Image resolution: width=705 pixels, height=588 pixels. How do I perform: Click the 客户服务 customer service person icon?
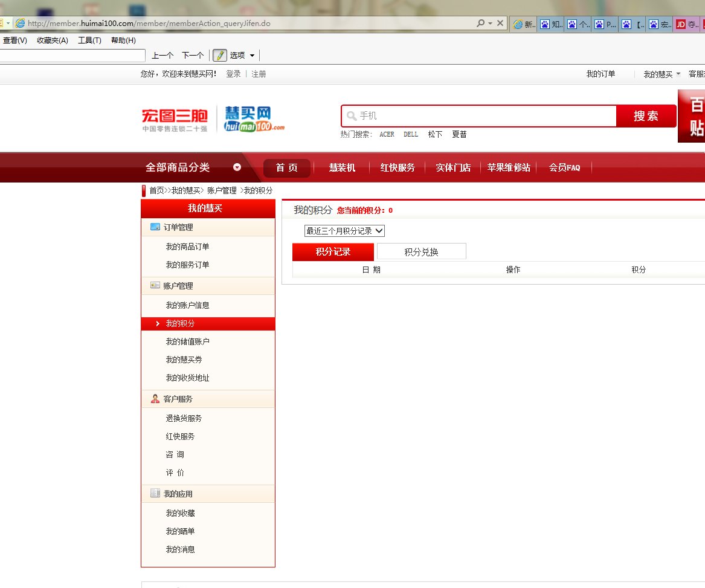[x=155, y=398]
